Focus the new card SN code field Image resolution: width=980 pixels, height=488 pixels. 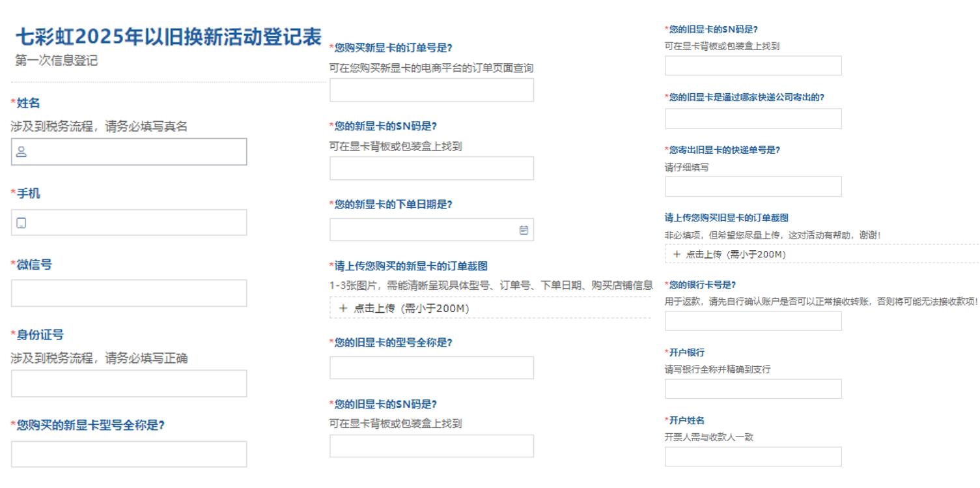pos(431,169)
